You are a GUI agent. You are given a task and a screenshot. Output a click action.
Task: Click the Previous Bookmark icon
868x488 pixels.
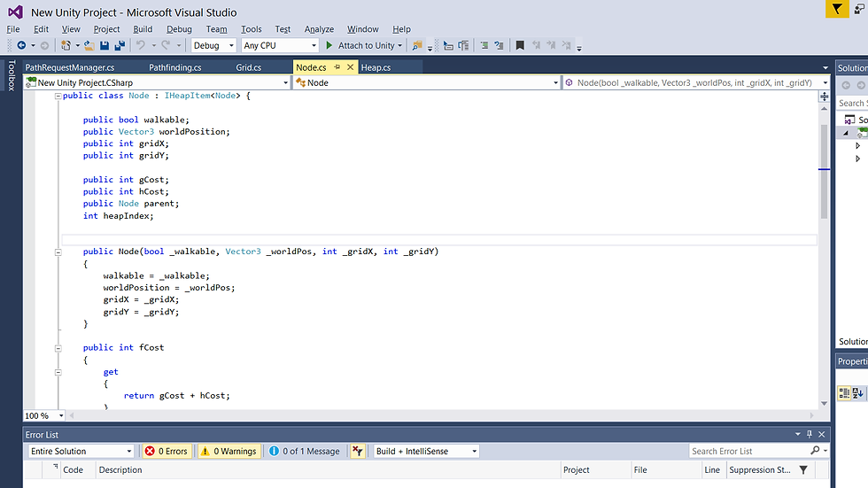536,45
